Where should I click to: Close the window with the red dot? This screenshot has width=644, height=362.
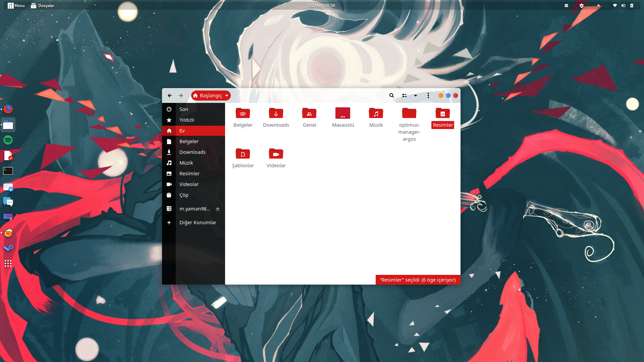point(455,96)
